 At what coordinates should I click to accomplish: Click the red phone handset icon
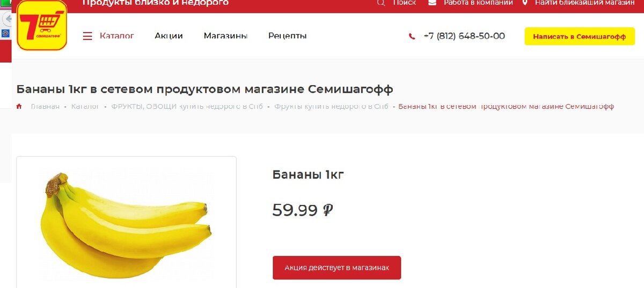(x=412, y=36)
